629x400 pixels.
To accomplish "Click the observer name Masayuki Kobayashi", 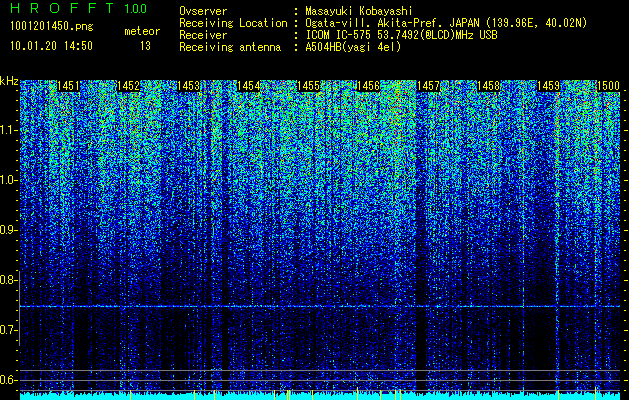I will [359, 11].
